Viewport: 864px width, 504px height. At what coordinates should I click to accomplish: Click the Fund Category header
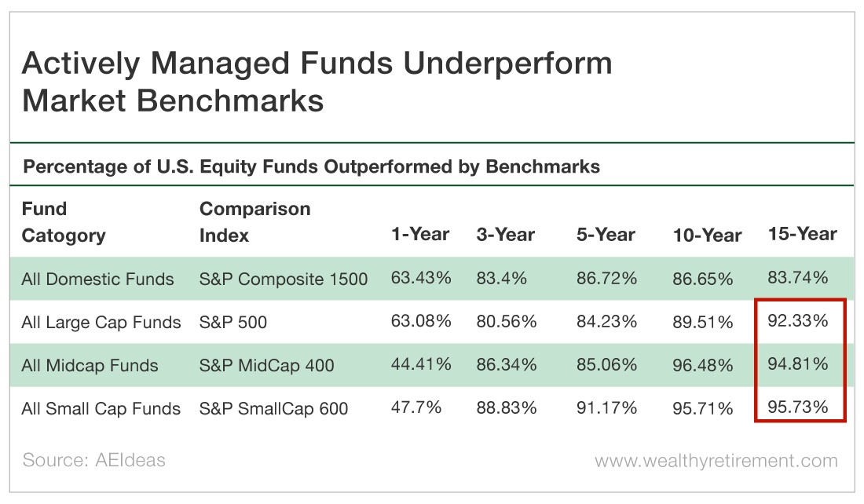click(64, 222)
